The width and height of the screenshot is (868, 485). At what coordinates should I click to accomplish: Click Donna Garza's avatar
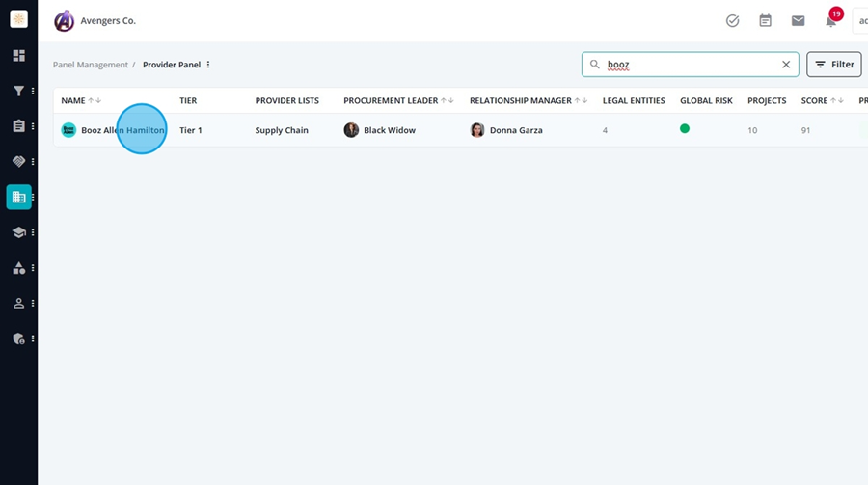pos(477,130)
